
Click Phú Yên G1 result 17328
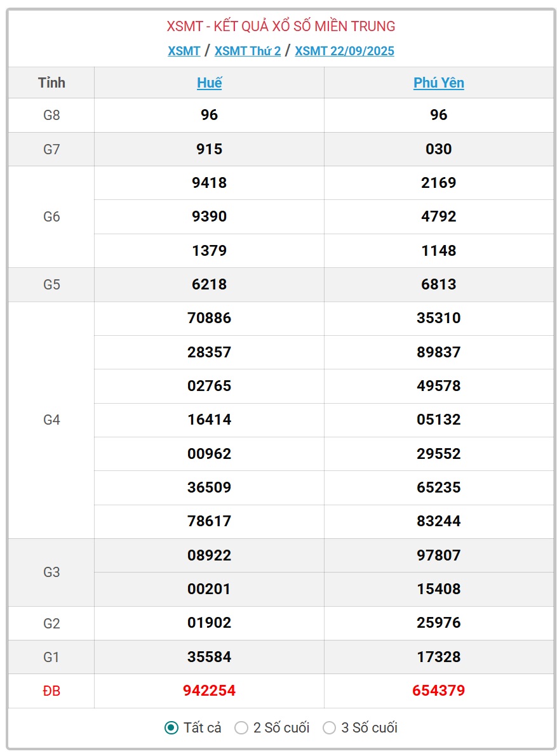click(x=439, y=657)
